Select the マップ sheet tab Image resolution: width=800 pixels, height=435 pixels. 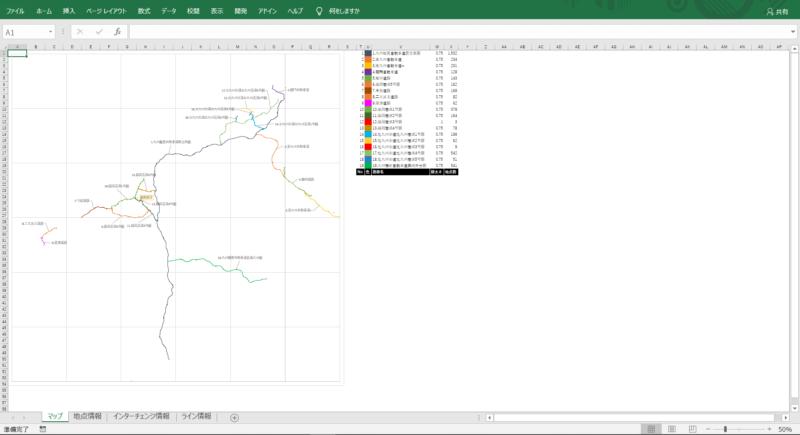tap(55, 417)
